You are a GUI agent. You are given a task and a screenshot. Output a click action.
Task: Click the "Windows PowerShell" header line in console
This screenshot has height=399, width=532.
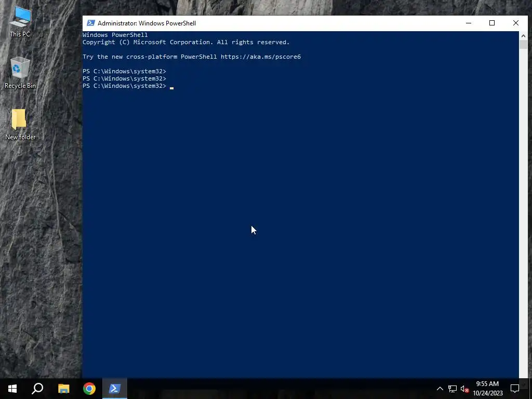click(115, 35)
